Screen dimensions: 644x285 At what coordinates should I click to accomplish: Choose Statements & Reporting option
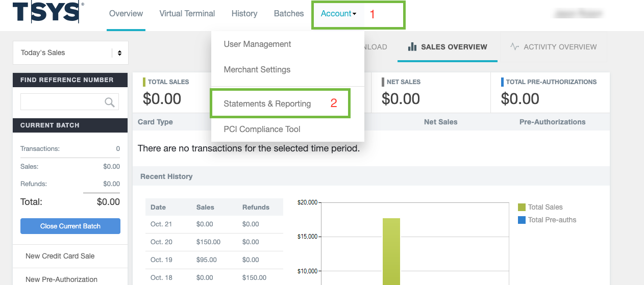coord(267,104)
